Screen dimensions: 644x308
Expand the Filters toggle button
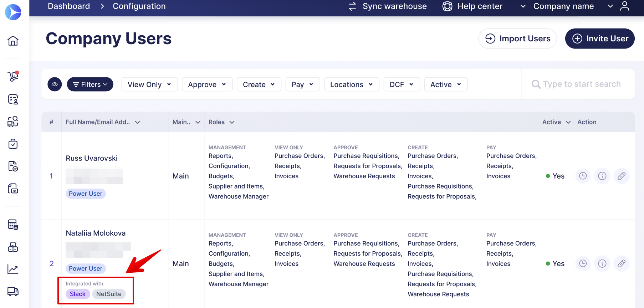[x=90, y=84]
